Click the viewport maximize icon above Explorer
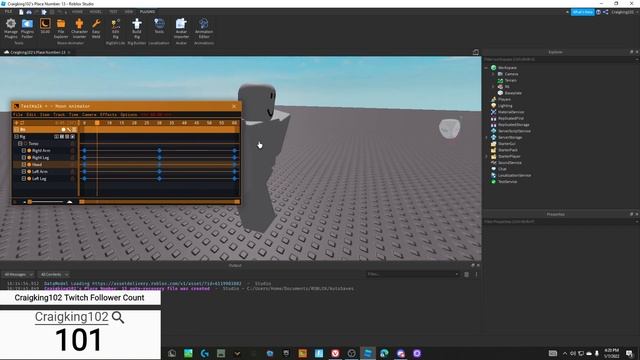The height and width of the screenshot is (360, 640). pyautogui.click(x=476, y=52)
